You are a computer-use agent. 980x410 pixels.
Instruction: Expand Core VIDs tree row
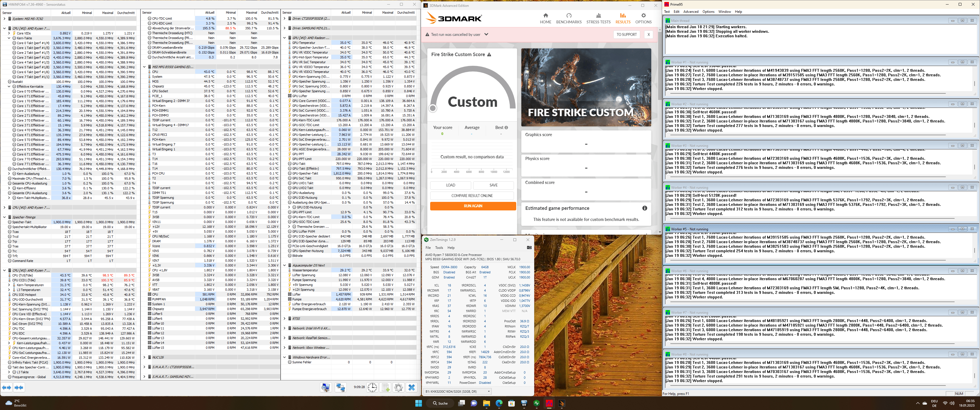click(9, 33)
